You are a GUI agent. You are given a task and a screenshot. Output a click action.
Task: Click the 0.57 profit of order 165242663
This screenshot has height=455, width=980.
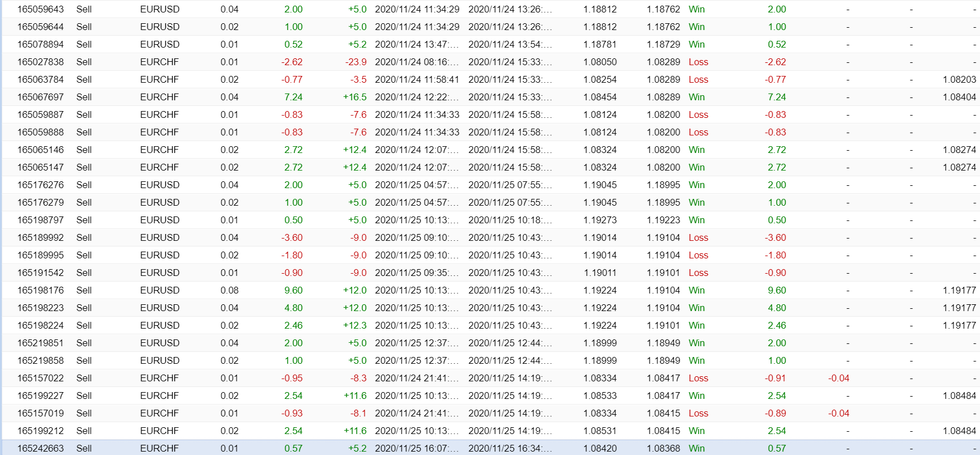point(293,448)
